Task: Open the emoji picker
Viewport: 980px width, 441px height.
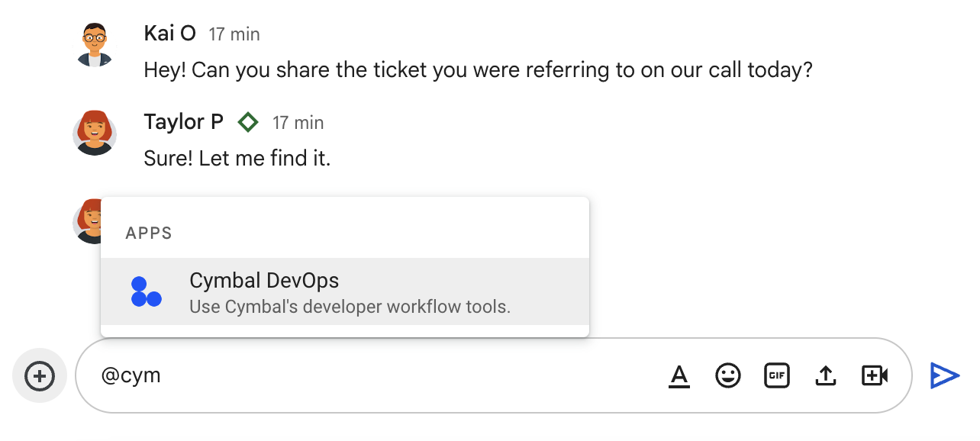Action: click(x=728, y=375)
